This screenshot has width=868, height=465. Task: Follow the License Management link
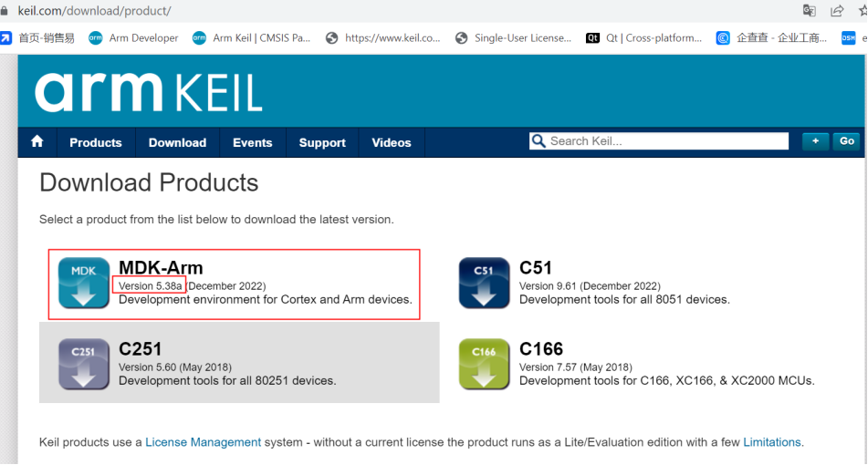204,442
